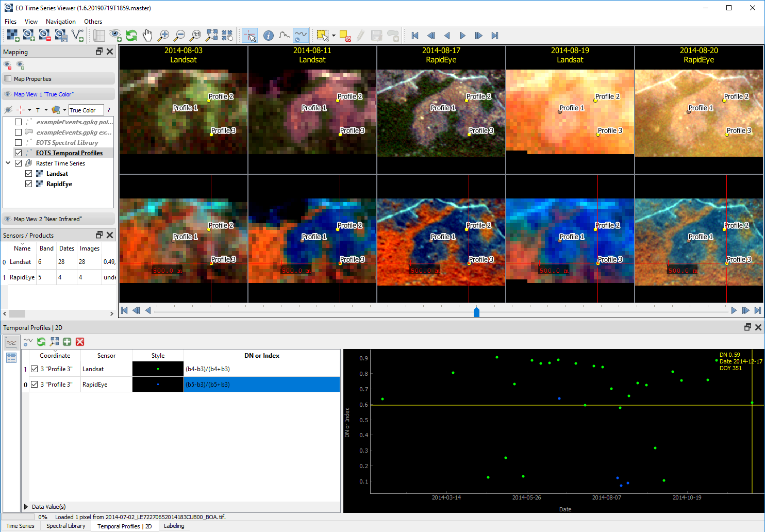Viewport: 765px width, 532px height.
Task: Switch to the Spectral Library tab
Action: click(65, 525)
